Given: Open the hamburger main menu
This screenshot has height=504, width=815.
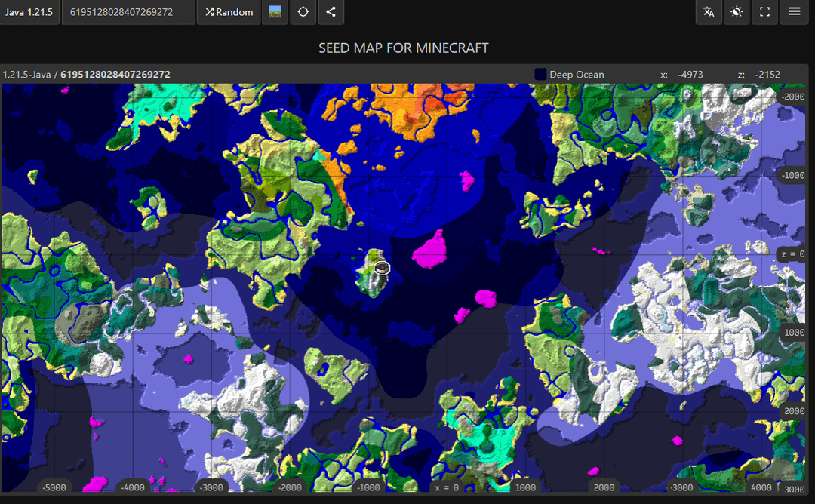Looking at the screenshot, I should point(794,12).
